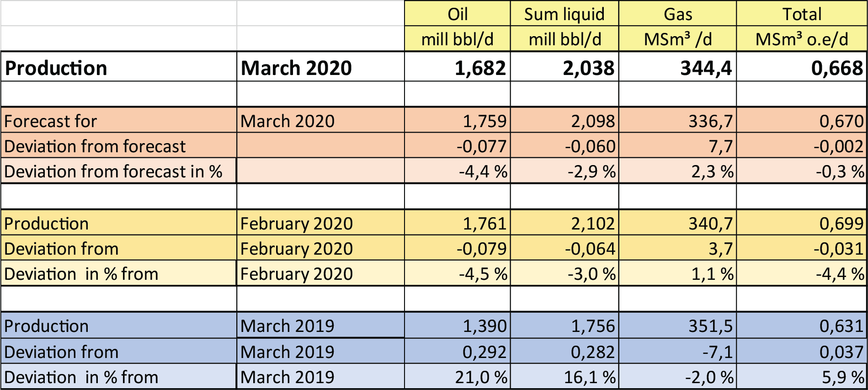The width and height of the screenshot is (868, 390).
Task: Click the Gas column header
Action: tap(677, 14)
